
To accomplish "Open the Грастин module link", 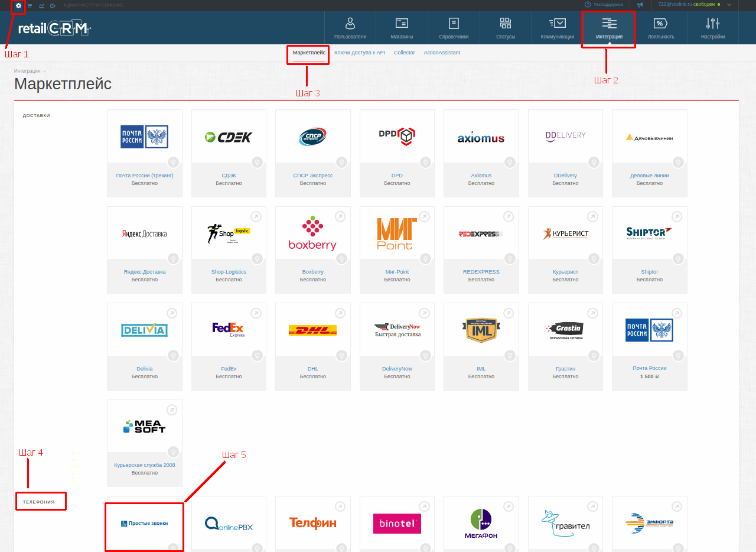I will pos(565,369).
